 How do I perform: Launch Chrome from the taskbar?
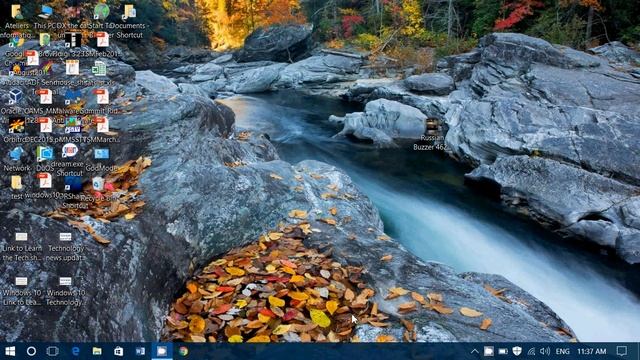(184, 351)
